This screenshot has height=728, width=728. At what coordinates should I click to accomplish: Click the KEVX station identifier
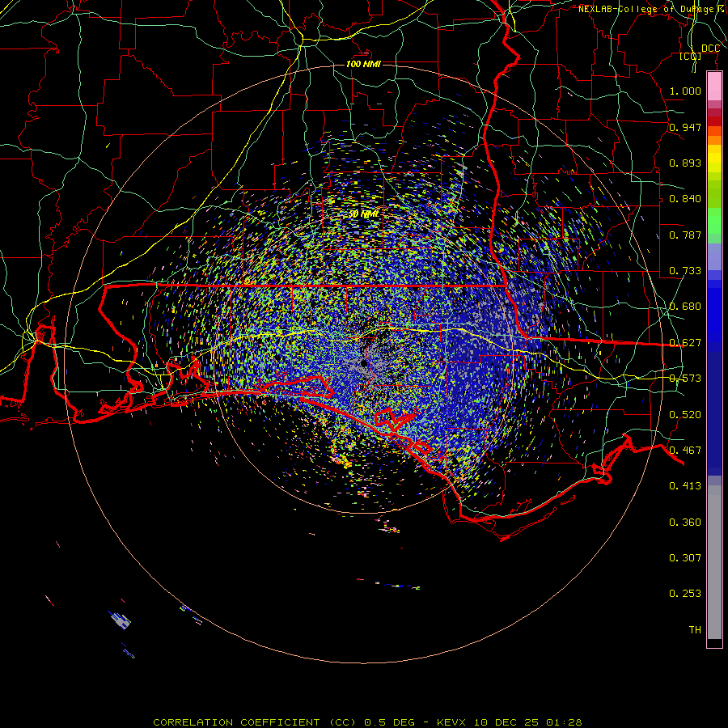pos(452,722)
